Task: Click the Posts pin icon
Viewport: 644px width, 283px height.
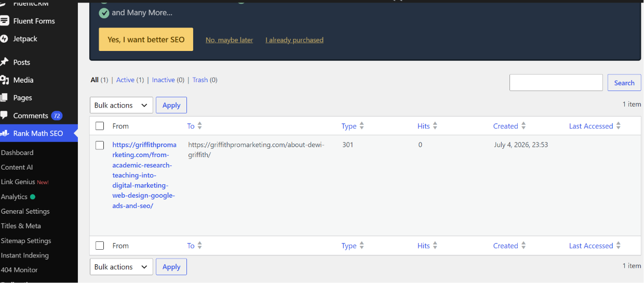Action: [5, 62]
